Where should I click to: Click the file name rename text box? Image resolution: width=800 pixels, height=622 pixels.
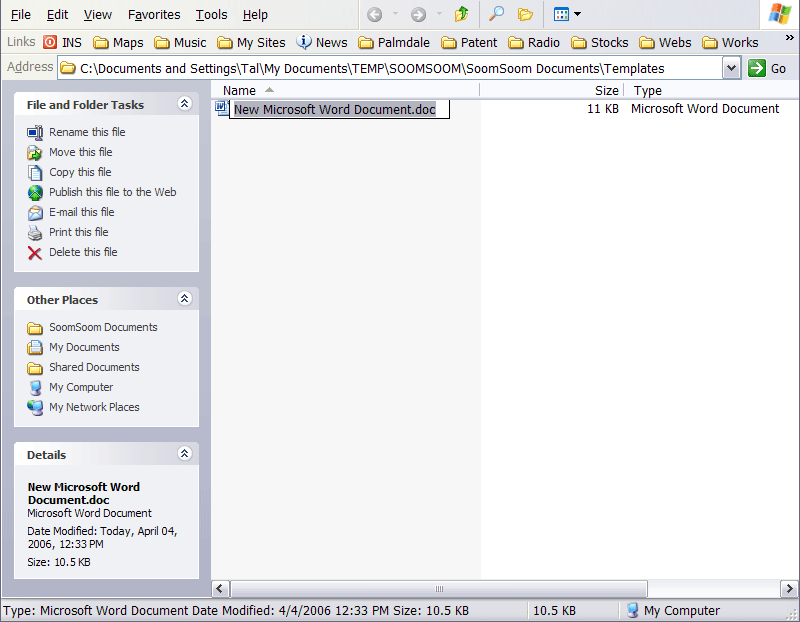click(x=339, y=109)
